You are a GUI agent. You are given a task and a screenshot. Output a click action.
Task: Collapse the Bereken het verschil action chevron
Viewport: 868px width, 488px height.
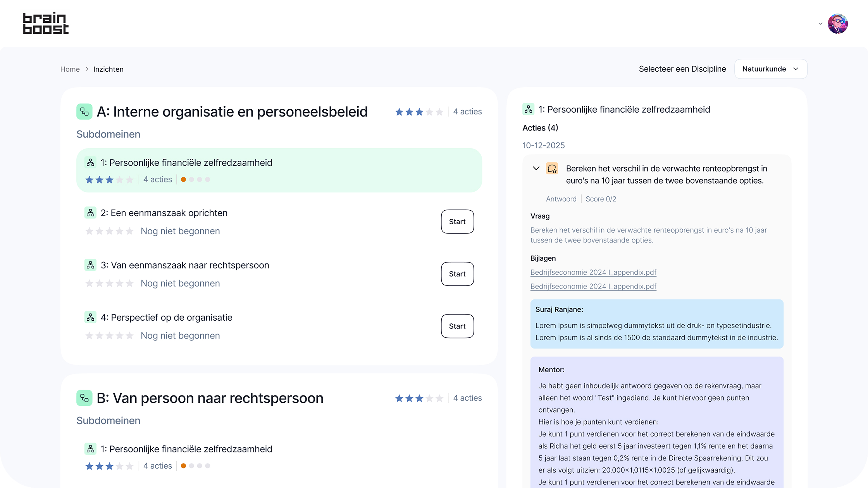536,168
